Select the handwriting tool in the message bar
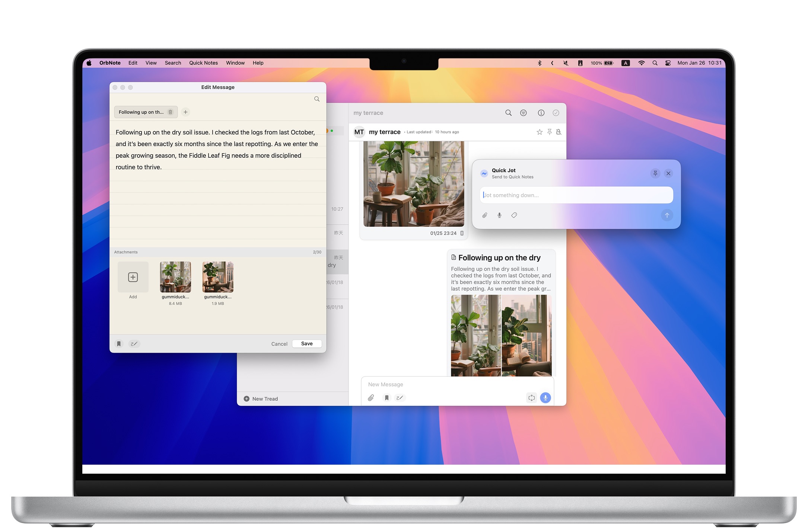Viewport: 808px width, 532px height. click(400, 398)
